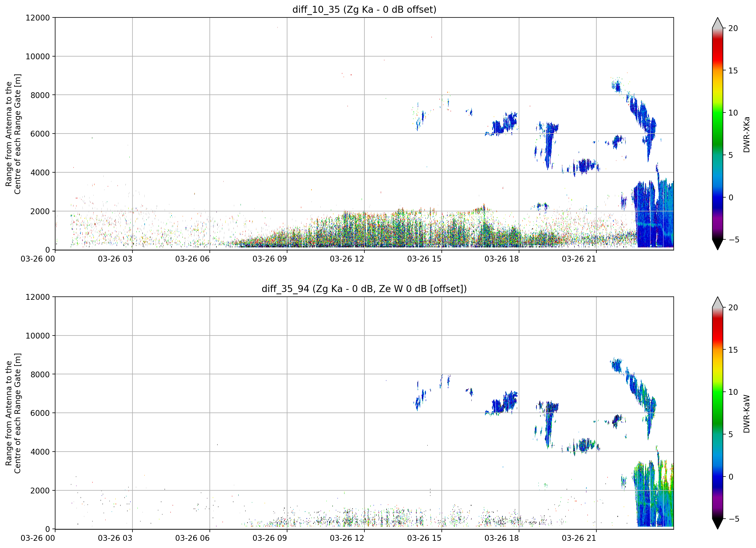Select the "DWR-XKa" colorbar label
Image resolution: width=756 pixels, height=548 pixels.
pos(746,134)
